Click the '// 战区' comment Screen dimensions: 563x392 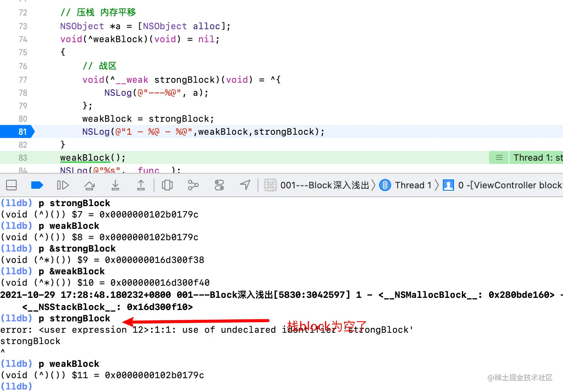[100, 66]
